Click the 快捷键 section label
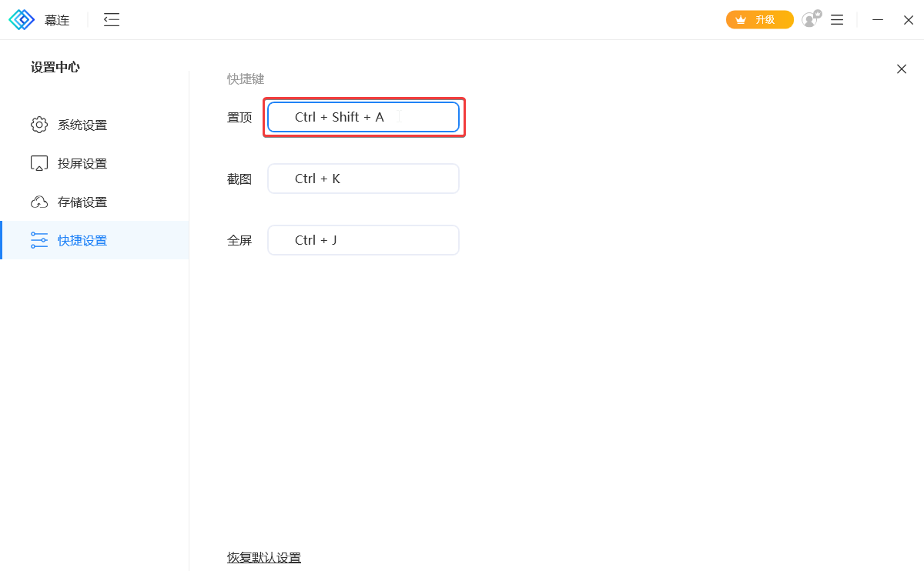The image size is (924, 571). coord(246,78)
